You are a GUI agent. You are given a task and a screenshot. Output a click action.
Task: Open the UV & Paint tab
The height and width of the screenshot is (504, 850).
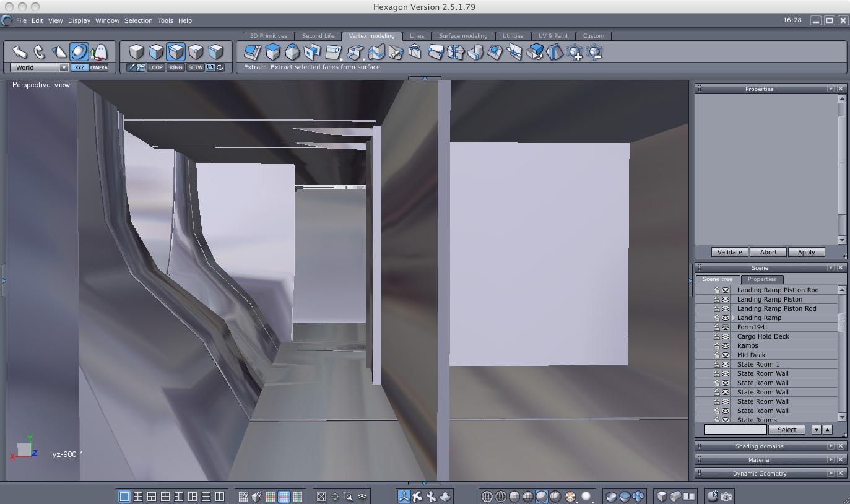(553, 36)
